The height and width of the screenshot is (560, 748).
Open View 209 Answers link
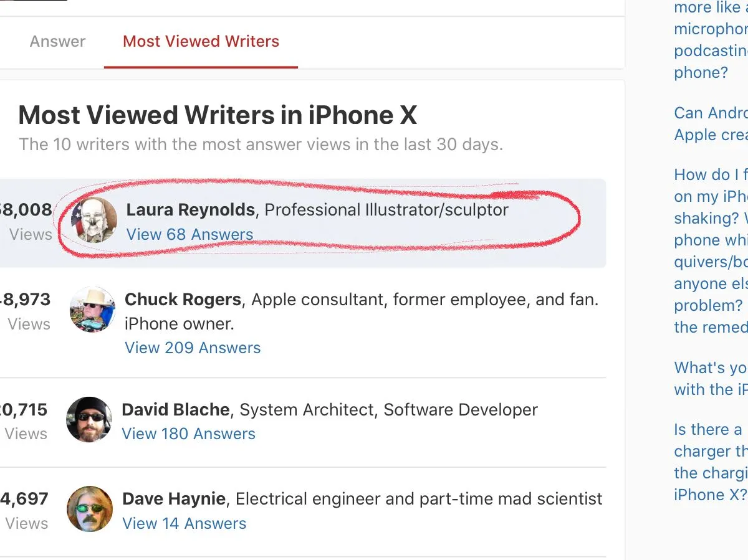[193, 348]
